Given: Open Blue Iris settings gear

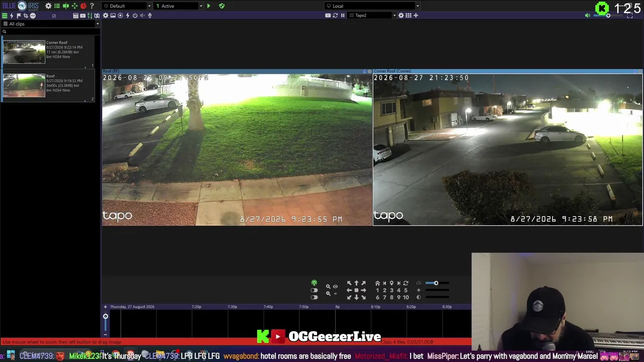Looking at the screenshot, I should pyautogui.click(x=48, y=6).
